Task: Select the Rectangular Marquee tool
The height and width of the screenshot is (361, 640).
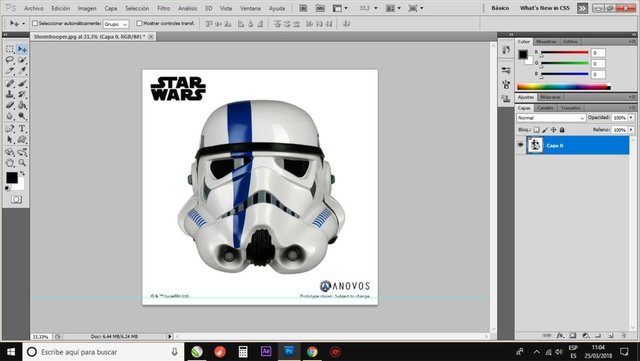Action: coord(10,49)
